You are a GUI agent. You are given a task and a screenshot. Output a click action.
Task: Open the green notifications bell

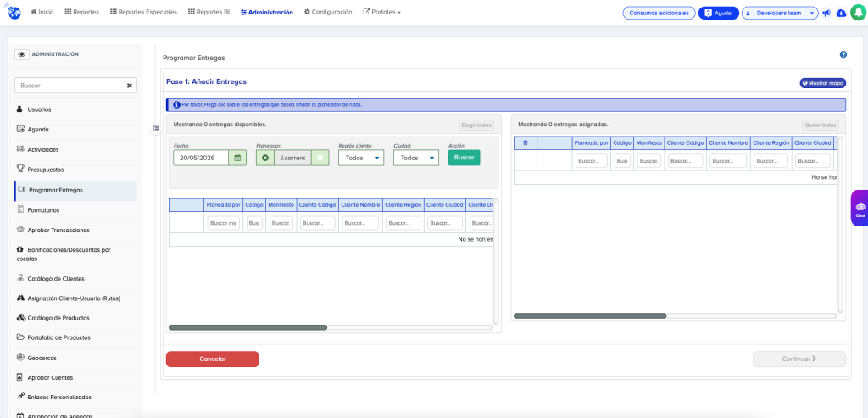click(857, 12)
